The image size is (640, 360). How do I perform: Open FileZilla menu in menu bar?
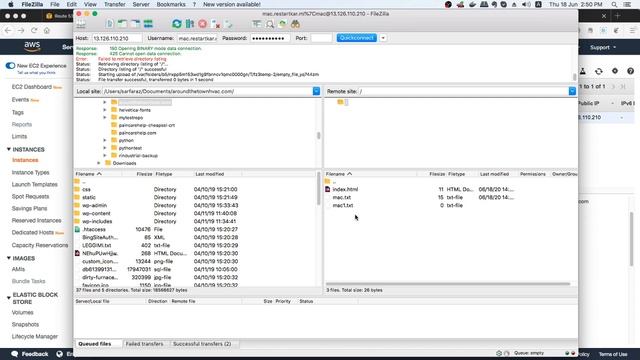[x=32, y=4]
